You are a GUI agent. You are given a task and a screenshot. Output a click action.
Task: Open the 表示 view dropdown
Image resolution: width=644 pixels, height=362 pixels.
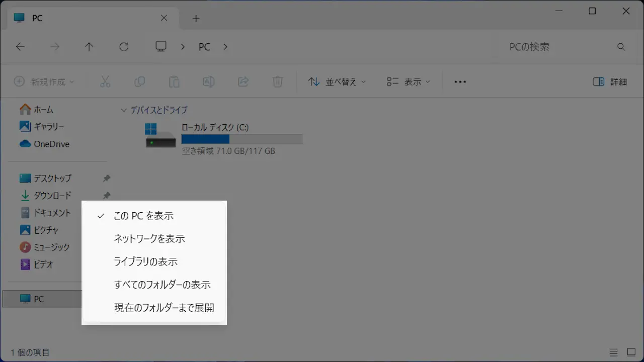coord(408,82)
